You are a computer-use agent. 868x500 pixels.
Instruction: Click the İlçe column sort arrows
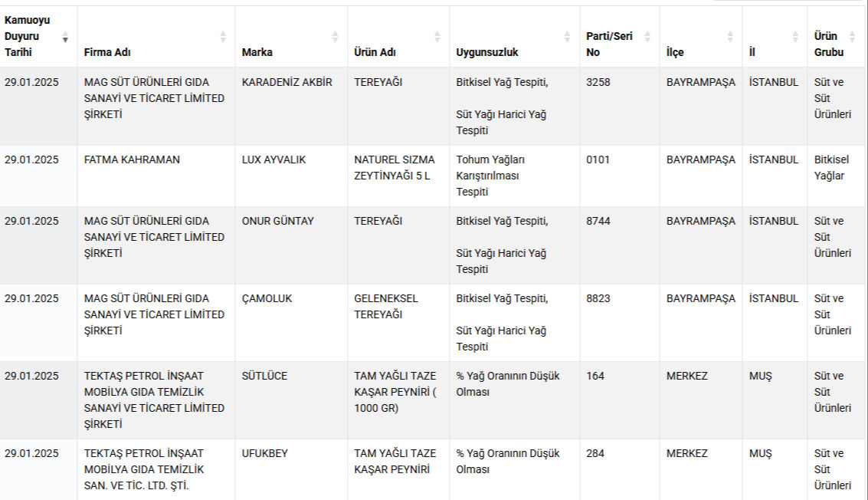(x=729, y=37)
